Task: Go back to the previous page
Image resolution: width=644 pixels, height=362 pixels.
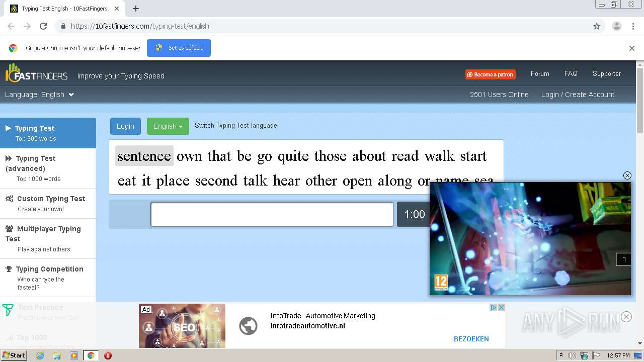Action: pyautogui.click(x=11, y=26)
